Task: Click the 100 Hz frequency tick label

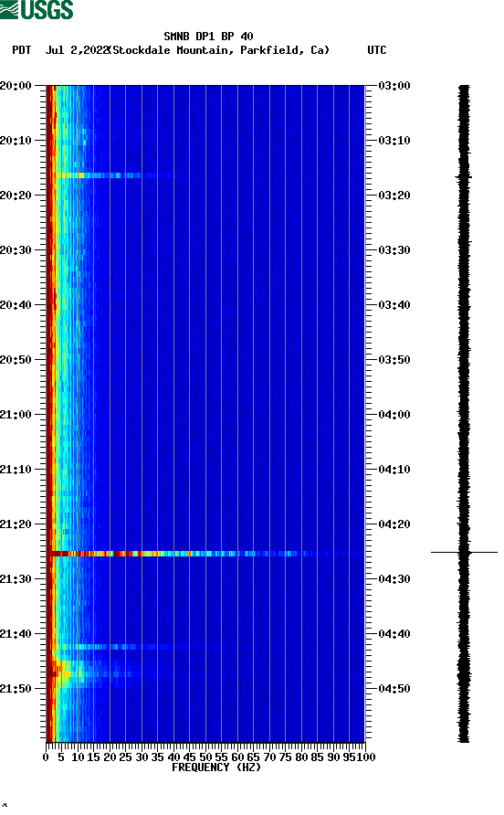Action: (367, 757)
